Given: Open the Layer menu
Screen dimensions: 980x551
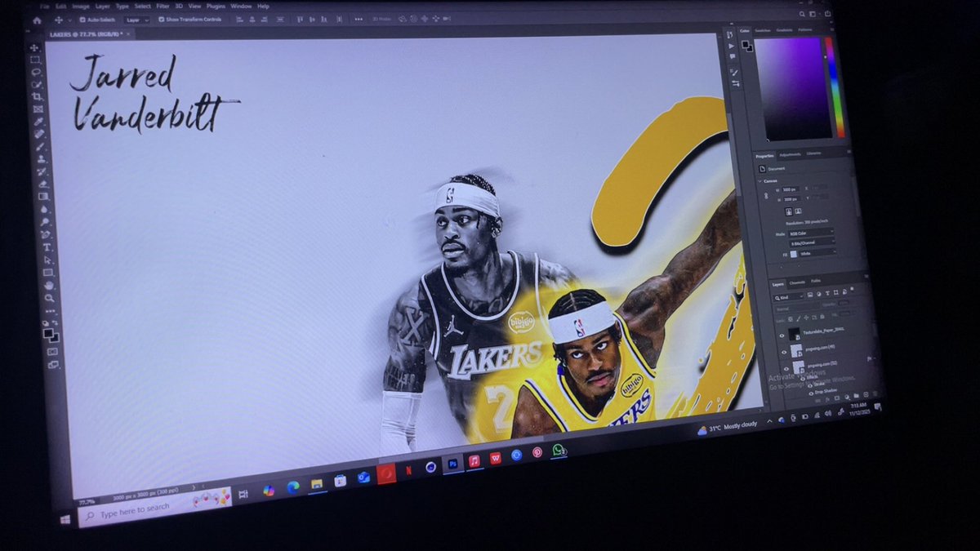Looking at the screenshot, I should tap(103, 6).
